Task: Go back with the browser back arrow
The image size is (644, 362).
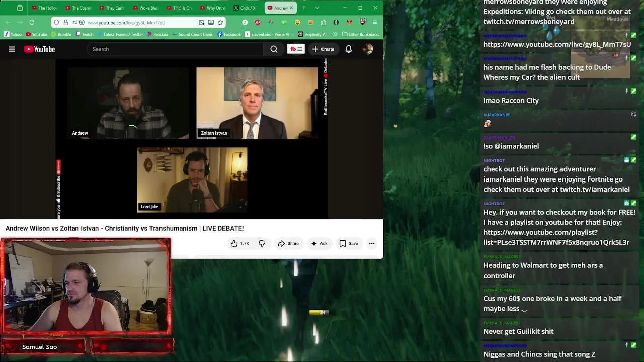Action: click(8, 22)
